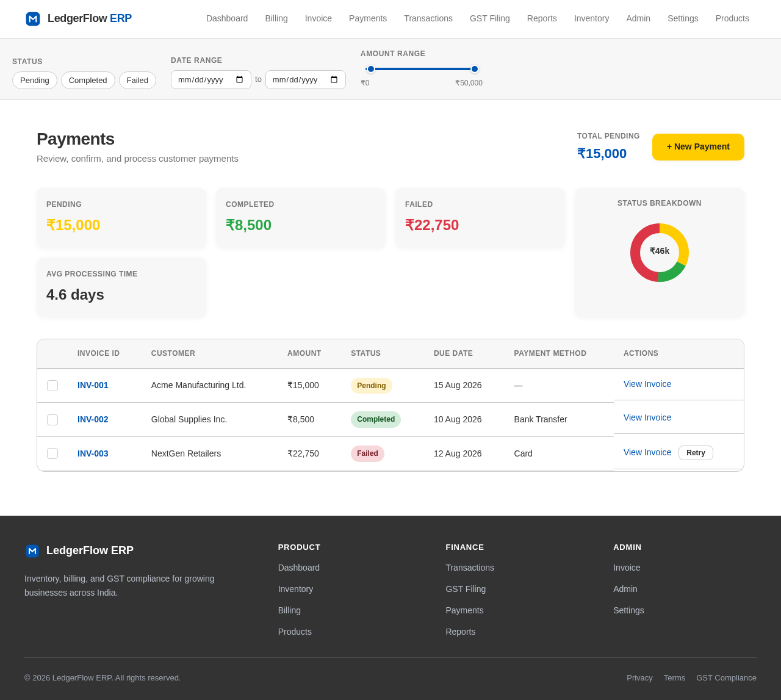The height and width of the screenshot is (700, 781).
Task: Open footer Billing link
Action: [x=289, y=610]
